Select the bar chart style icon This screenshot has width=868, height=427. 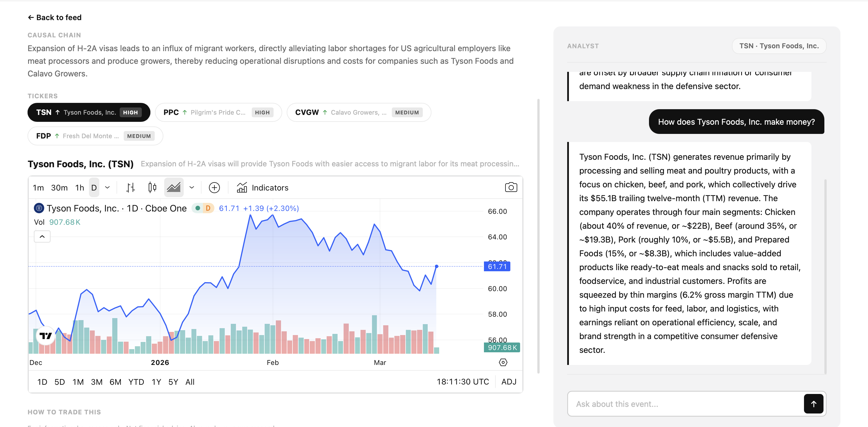pos(130,188)
